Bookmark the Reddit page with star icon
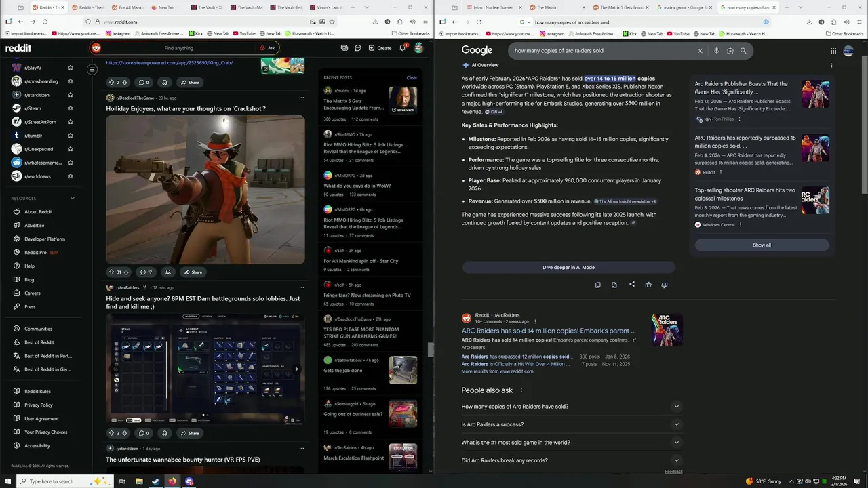868x488 pixels. pyautogui.click(x=331, y=22)
